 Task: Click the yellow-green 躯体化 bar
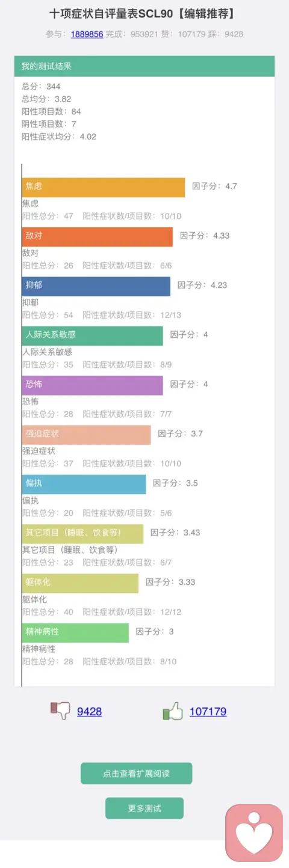pyautogui.click(x=81, y=583)
